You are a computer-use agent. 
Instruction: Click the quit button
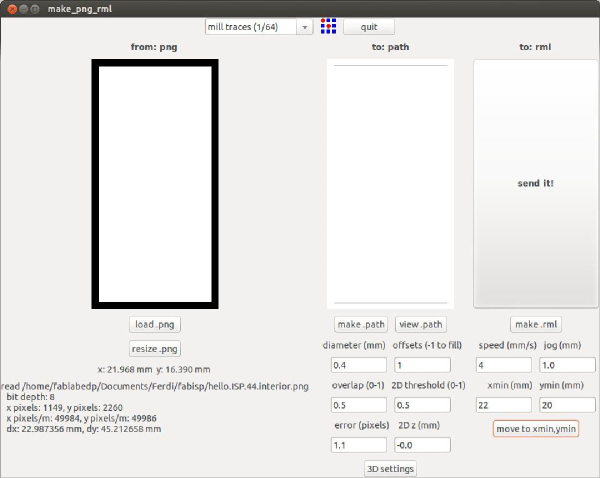pos(369,27)
